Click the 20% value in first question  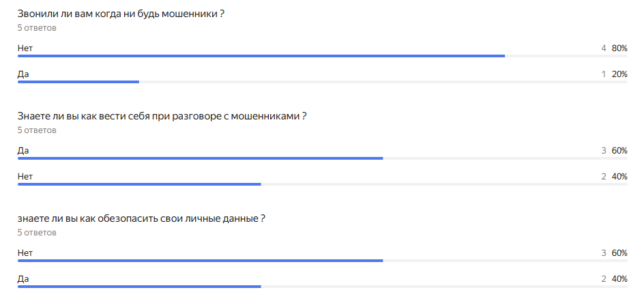619,74
